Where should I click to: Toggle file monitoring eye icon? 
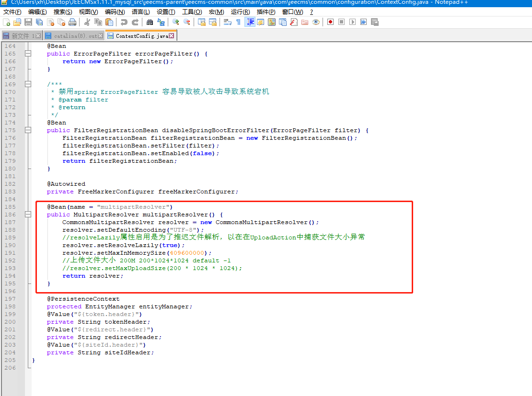pos(316,23)
